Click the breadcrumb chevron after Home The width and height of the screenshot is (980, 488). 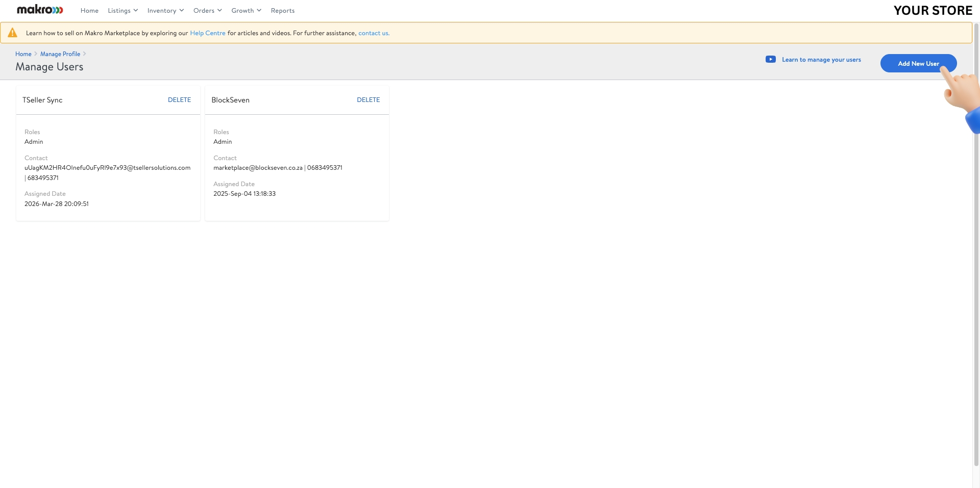(36, 54)
